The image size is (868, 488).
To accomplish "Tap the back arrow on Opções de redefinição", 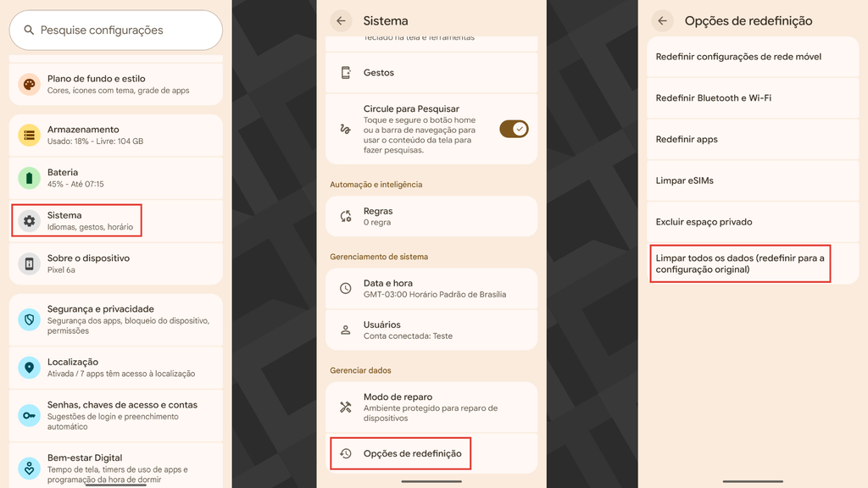I will [662, 20].
